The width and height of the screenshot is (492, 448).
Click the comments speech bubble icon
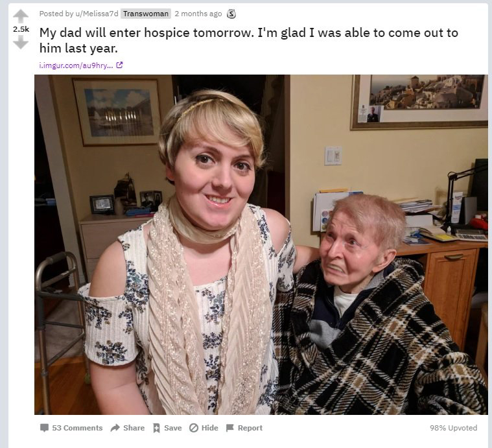(44, 428)
